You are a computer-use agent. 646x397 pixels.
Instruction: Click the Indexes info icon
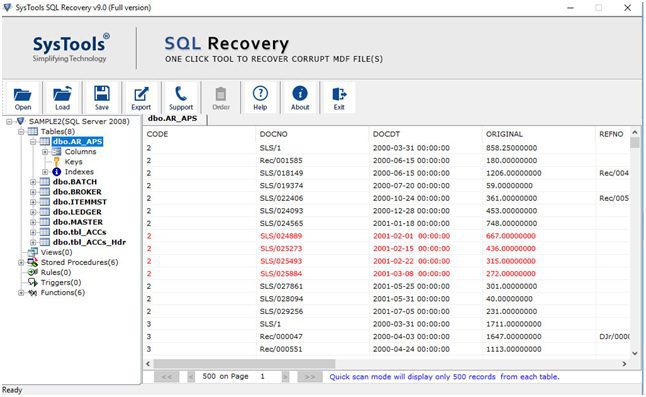tap(56, 172)
